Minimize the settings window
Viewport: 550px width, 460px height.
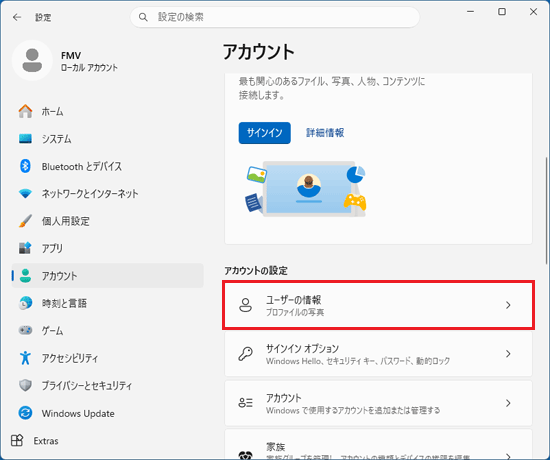(470, 12)
